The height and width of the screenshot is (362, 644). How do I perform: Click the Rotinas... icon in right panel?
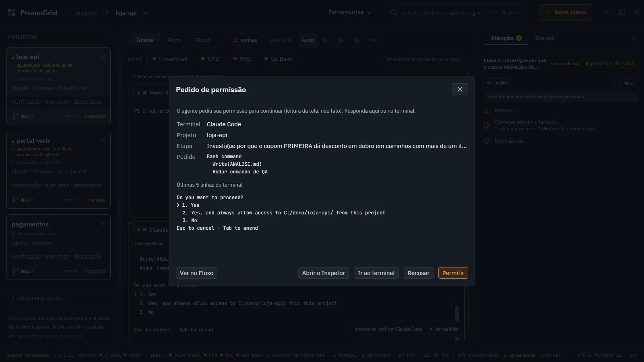487,111
